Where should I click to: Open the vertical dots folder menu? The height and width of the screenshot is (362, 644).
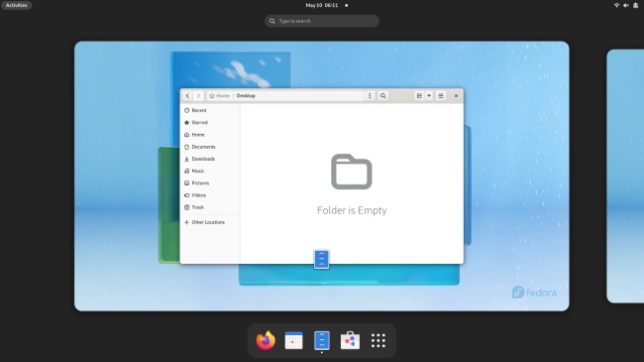[x=370, y=96]
